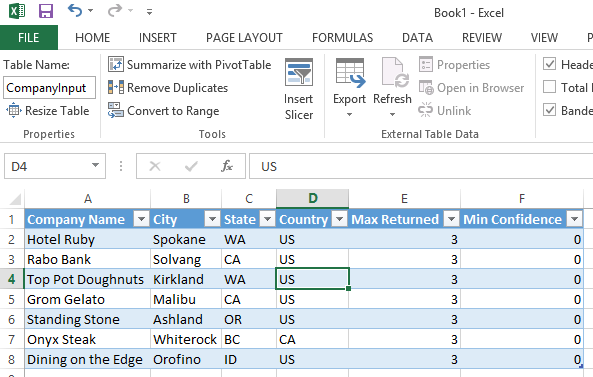Screen dimensions: 593x377
Task: Select column A header
Action: point(88,199)
